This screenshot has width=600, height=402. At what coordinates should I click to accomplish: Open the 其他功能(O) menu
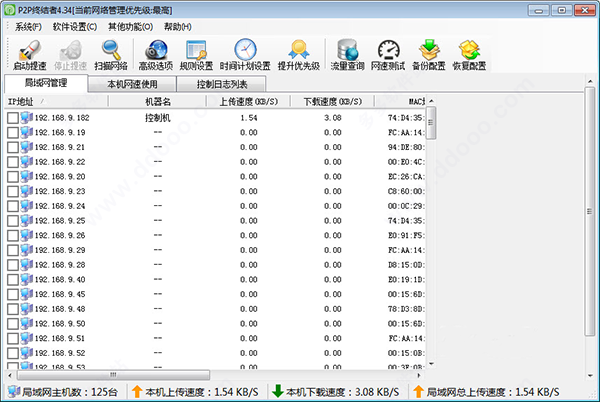pyautogui.click(x=130, y=27)
